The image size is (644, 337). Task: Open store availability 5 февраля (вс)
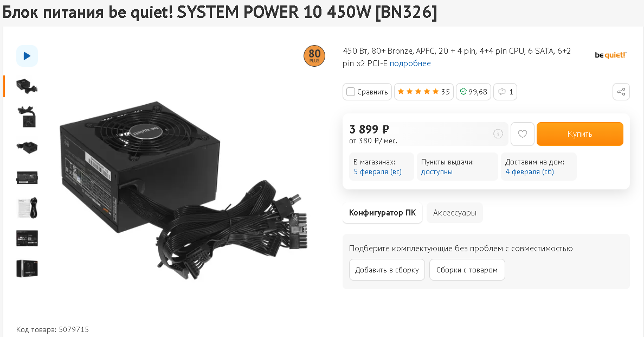click(377, 172)
